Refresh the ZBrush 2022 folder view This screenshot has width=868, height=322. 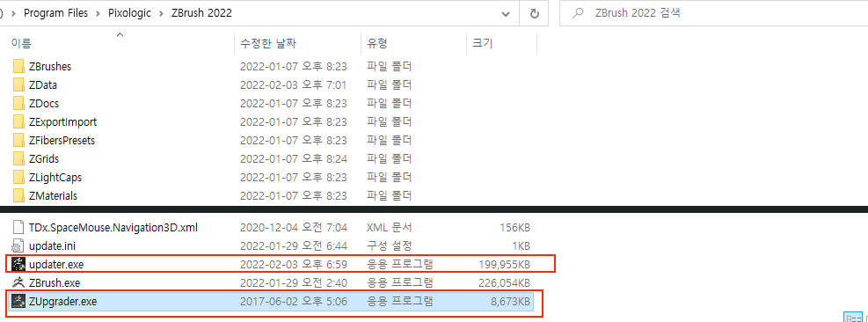534,14
